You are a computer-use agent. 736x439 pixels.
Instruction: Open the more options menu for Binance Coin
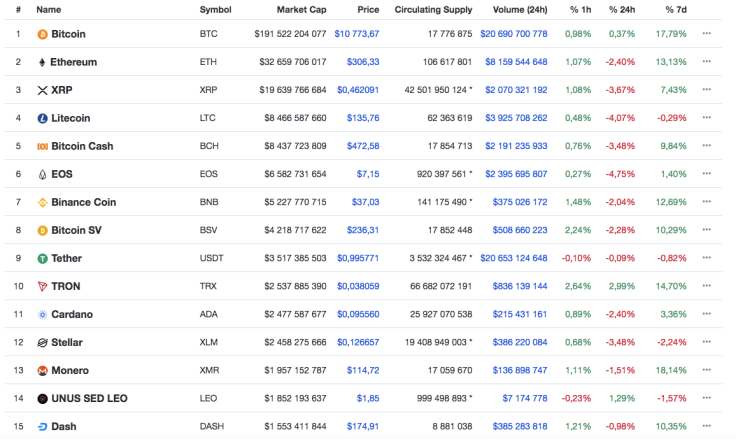[x=706, y=201]
